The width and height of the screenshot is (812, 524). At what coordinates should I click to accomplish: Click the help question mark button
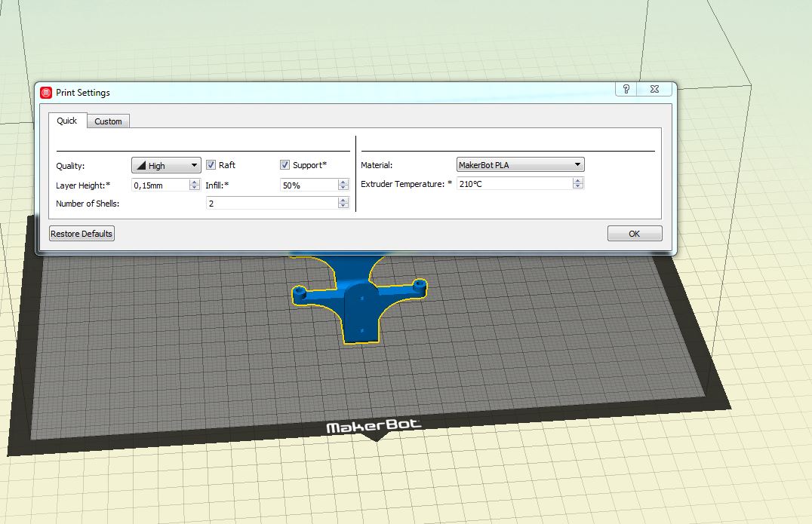tap(626, 89)
